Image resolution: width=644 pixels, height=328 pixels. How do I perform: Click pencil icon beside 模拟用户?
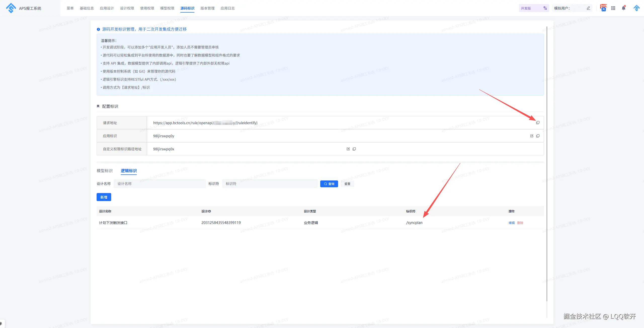588,8
